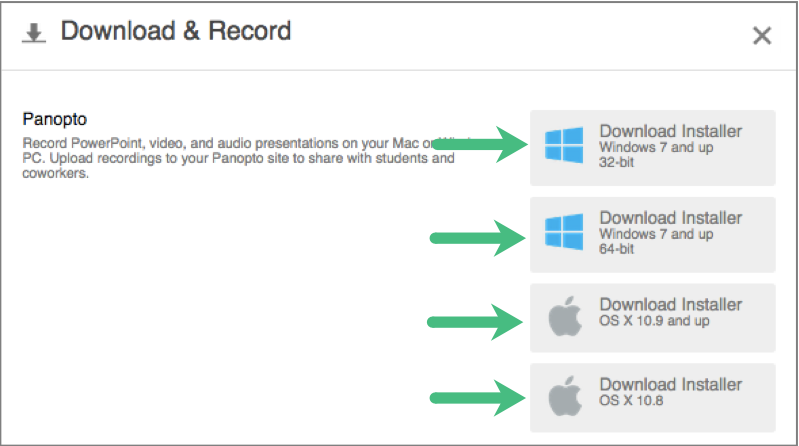Click the Download & Record title text
Image resolution: width=799 pixels, height=446 pixels.
(x=176, y=31)
